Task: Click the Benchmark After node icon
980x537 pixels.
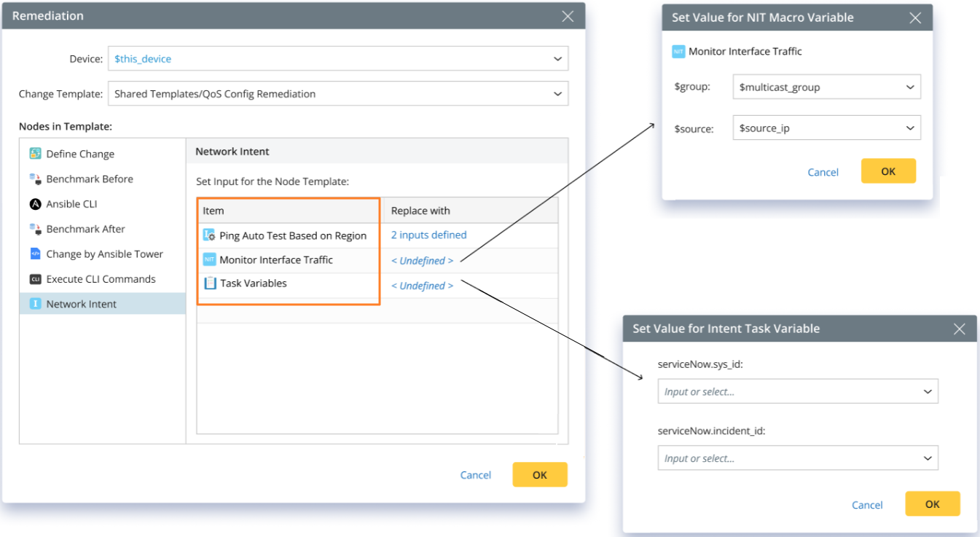Action: 35,229
